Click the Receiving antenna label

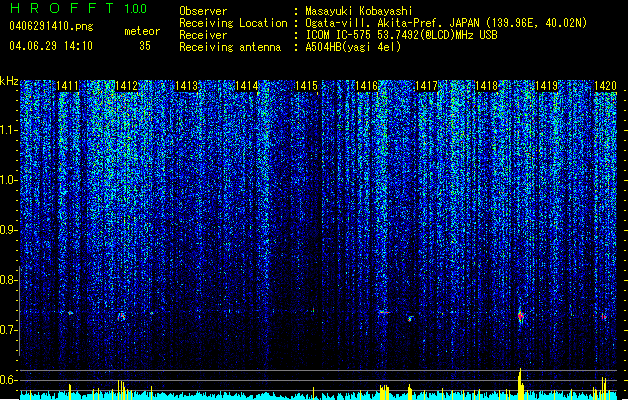click(x=230, y=47)
